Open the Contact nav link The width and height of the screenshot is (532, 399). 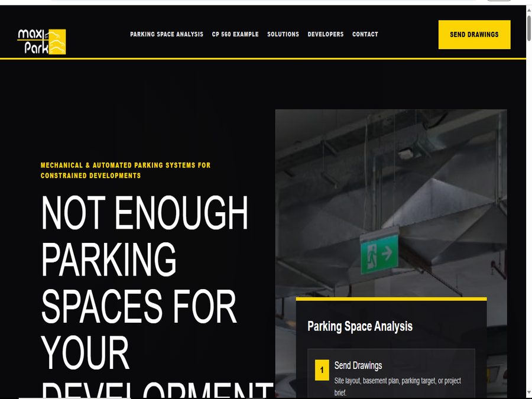click(x=365, y=34)
